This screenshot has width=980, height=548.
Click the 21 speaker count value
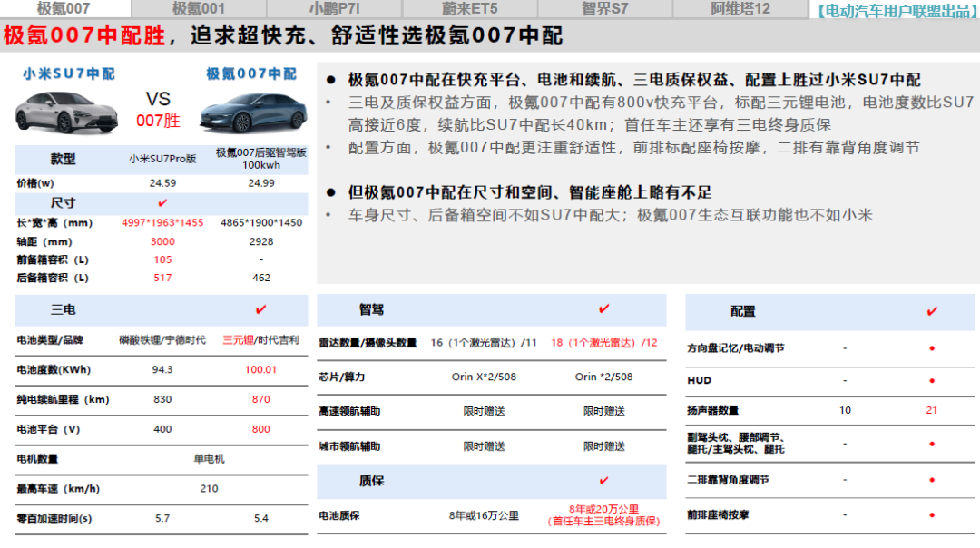pos(932,410)
